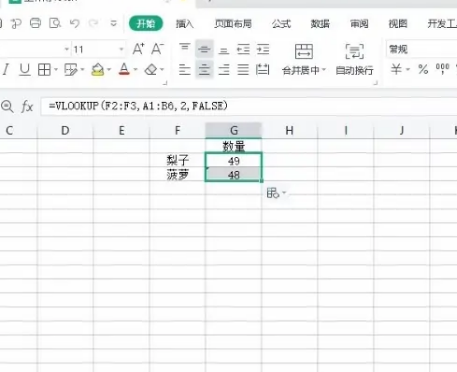Image resolution: width=457 pixels, height=372 pixels.
Task: Apply red font color
Action: [124, 70]
